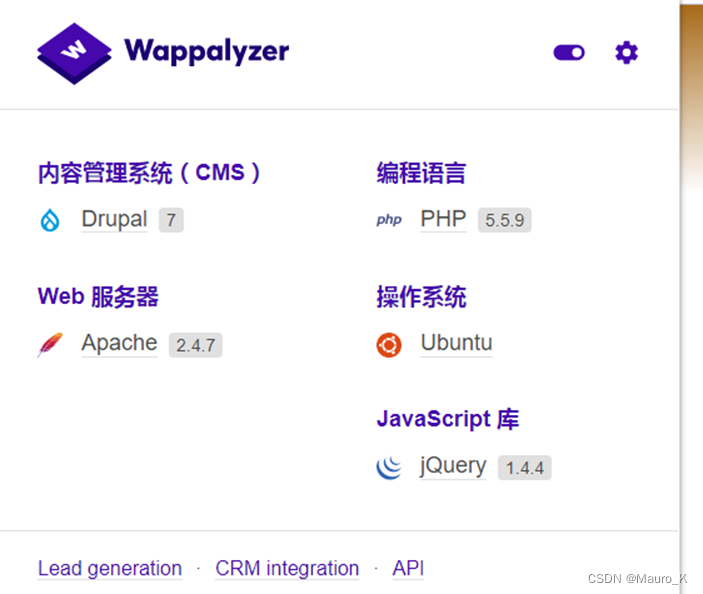This screenshot has height=594, width=703.
Task: Open the jQuery technology link
Action: [453, 466]
